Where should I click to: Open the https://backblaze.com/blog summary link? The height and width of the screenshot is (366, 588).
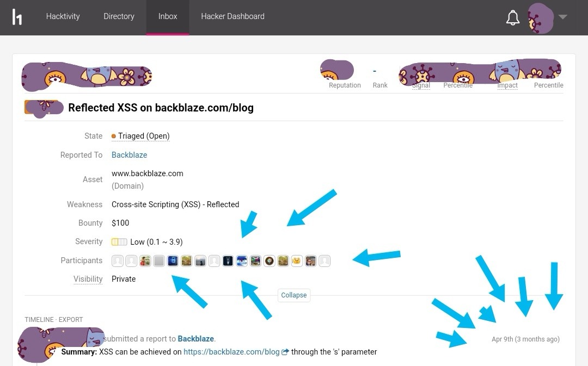(231, 352)
